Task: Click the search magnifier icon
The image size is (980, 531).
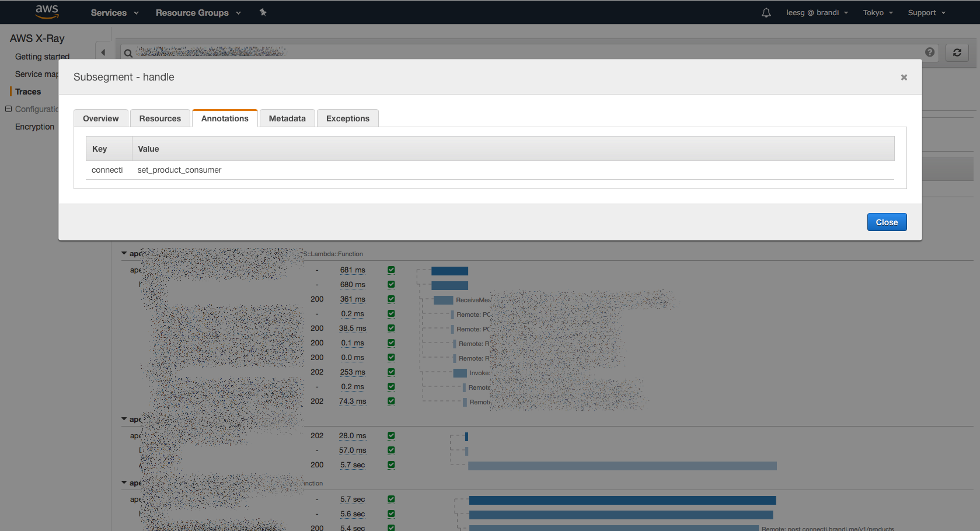Action: click(128, 53)
